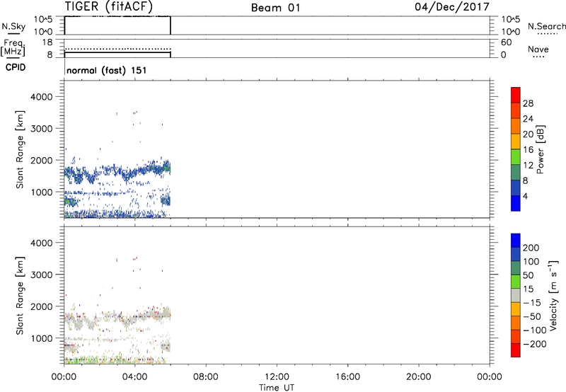Viewport: 566px width, 392px height.
Task: Click the N.Sky axis label
Action: 13,26
